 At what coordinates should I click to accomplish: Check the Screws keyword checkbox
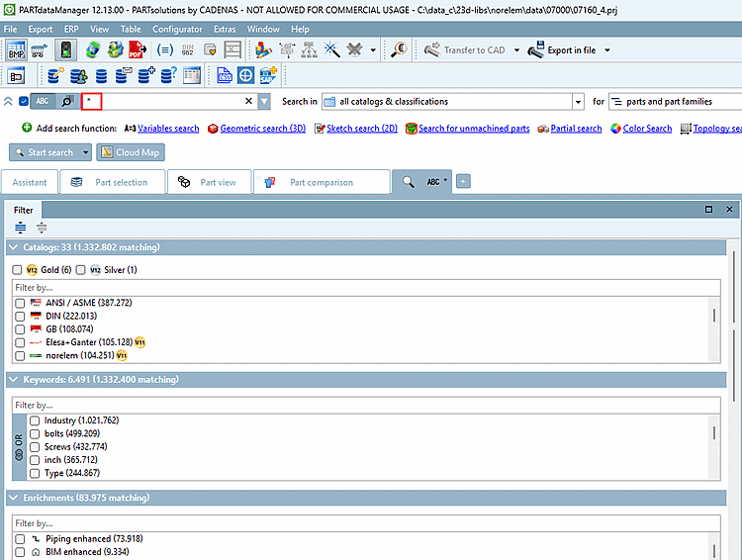click(x=35, y=447)
